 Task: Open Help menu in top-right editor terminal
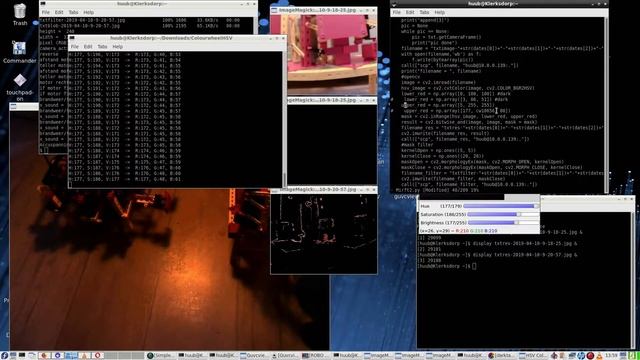pyautogui.click(x=440, y=12)
